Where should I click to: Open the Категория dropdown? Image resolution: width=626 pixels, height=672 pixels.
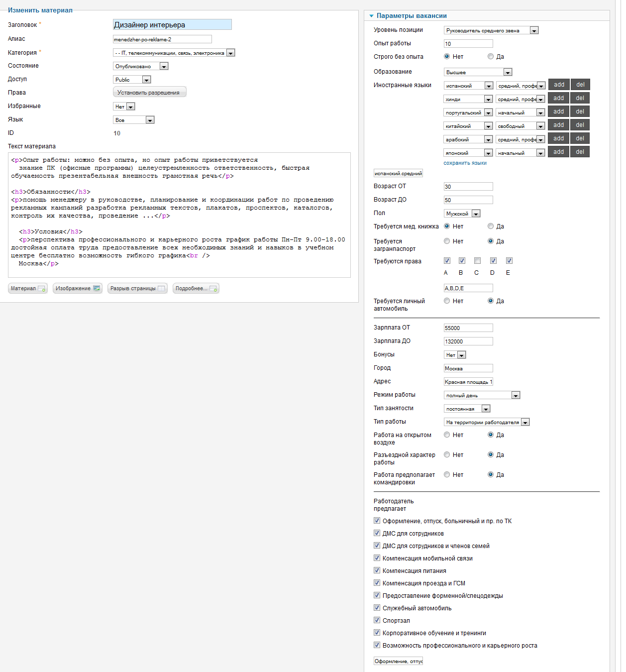pos(174,53)
